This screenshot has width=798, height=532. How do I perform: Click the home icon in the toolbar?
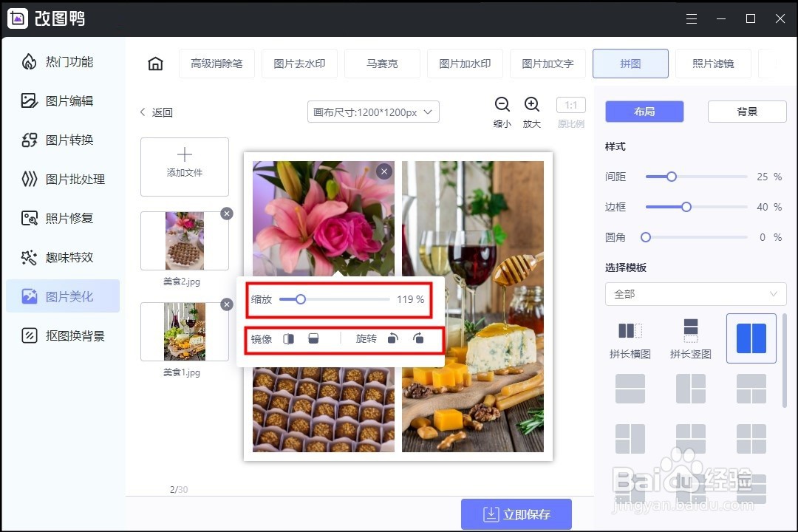tap(154, 64)
